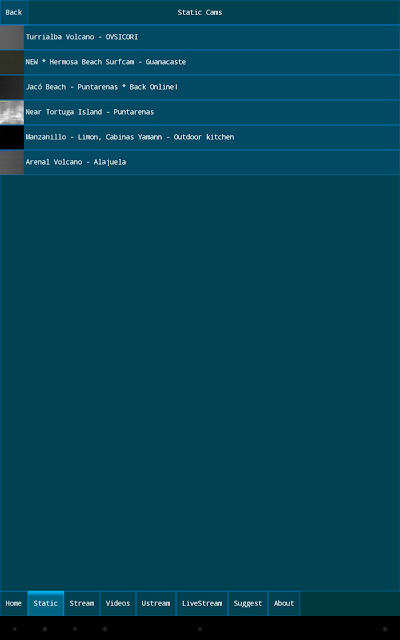The width and height of the screenshot is (400, 640).
Task: Open Jacó Beach cam thumbnail
Action: click(x=12, y=87)
